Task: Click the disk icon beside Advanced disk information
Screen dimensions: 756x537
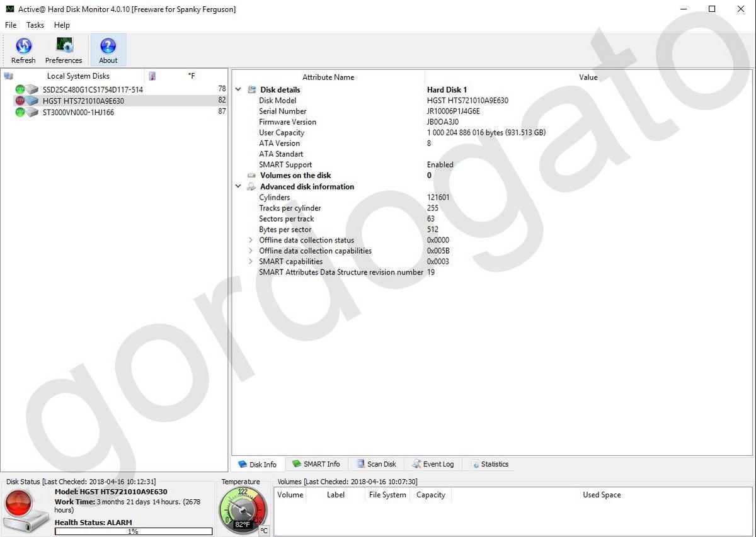Action: coord(251,186)
